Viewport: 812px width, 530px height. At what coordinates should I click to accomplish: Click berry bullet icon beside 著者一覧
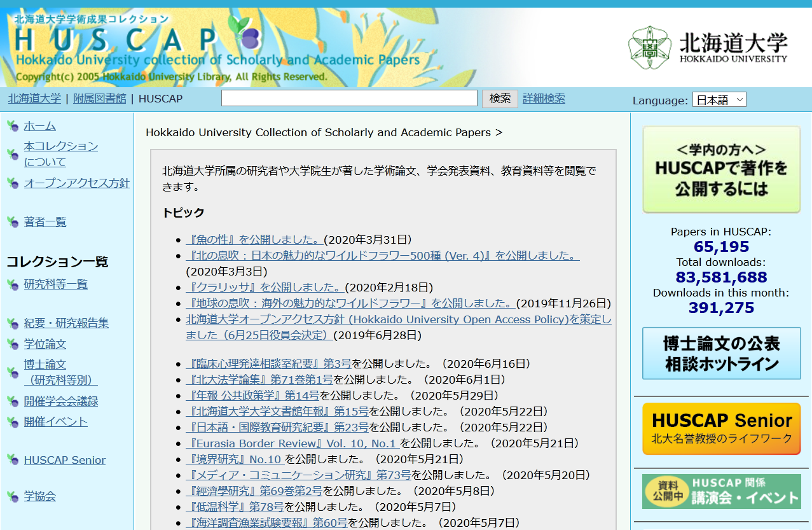[13, 222]
